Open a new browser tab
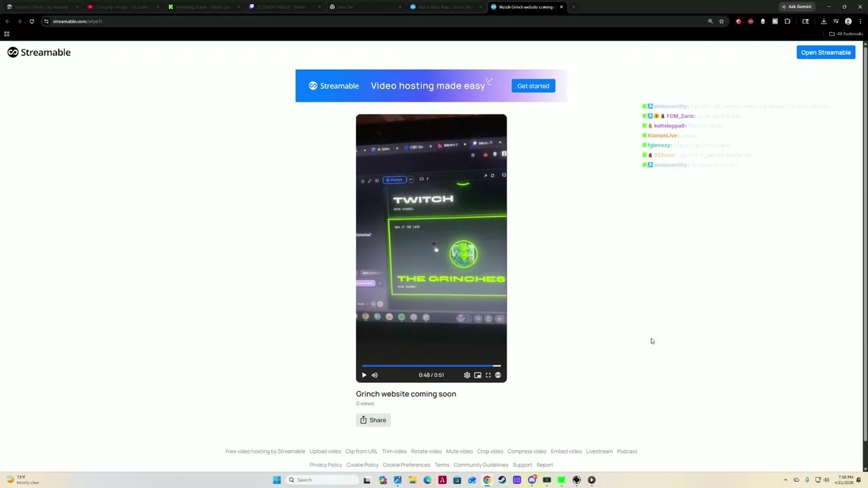The image size is (868, 488). (x=574, y=7)
